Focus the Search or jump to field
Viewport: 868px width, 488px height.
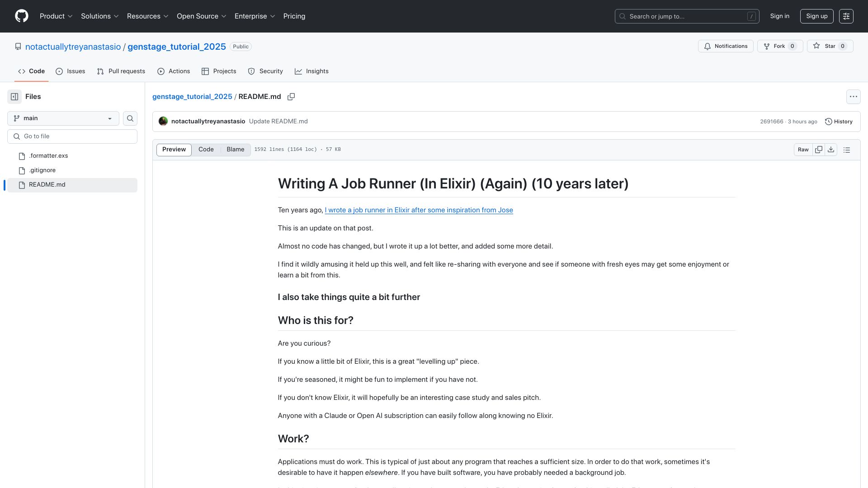click(687, 16)
